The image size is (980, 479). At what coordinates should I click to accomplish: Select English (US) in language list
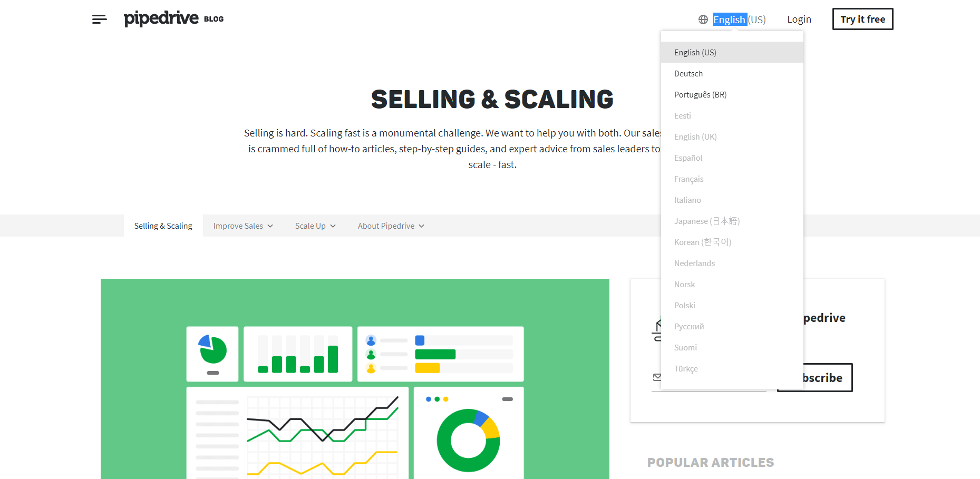pos(732,52)
